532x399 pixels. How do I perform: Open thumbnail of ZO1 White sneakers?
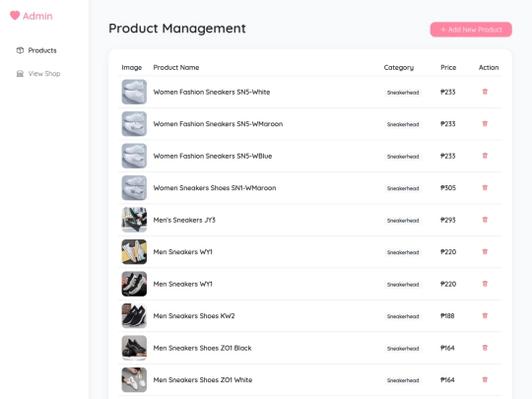tap(134, 379)
